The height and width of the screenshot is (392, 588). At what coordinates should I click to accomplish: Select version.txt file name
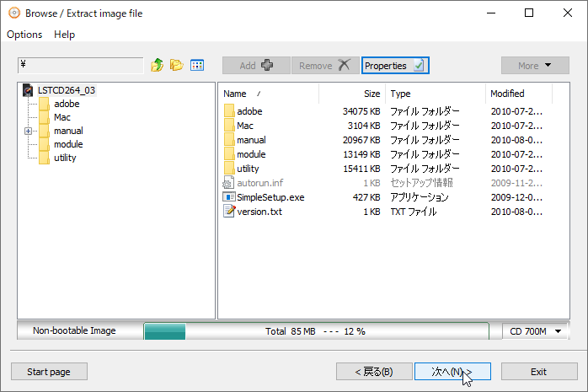(x=259, y=212)
